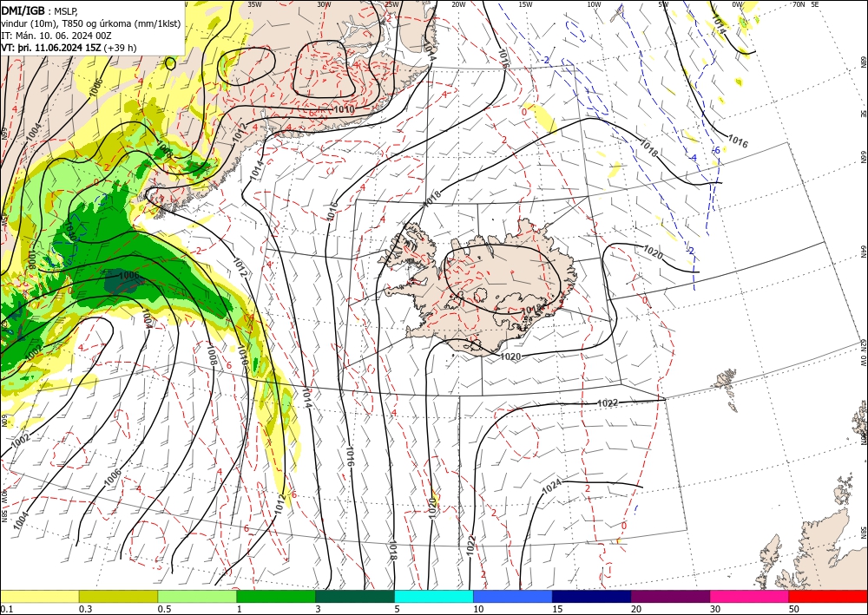Select the medium green 1–3 legend band
This screenshot has width=868, height=615.
tap(276, 596)
